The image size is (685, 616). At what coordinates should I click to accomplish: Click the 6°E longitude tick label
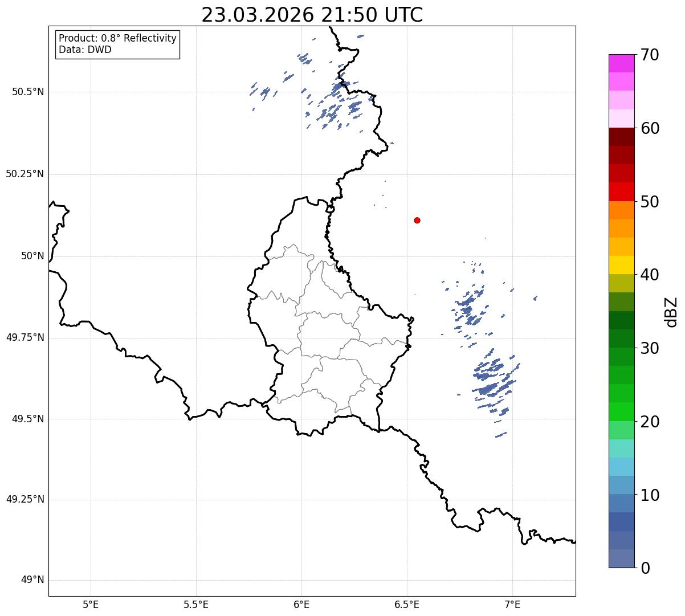[301, 603]
